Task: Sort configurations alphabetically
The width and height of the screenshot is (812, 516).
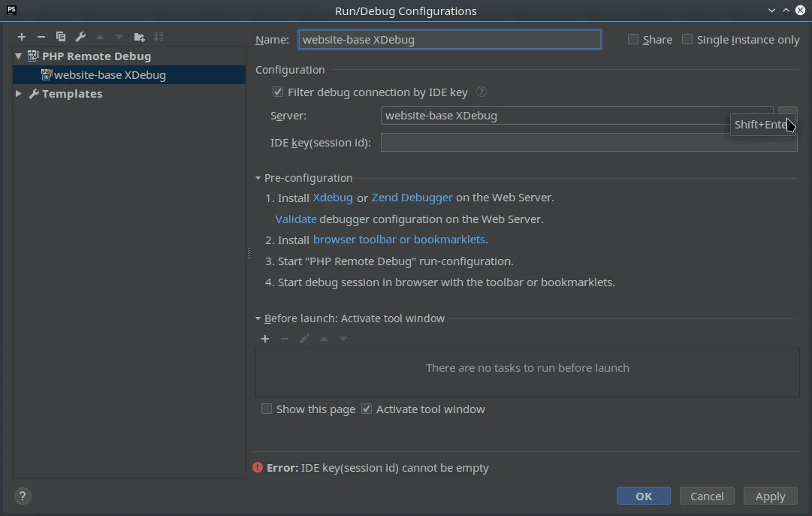Action: (158, 37)
